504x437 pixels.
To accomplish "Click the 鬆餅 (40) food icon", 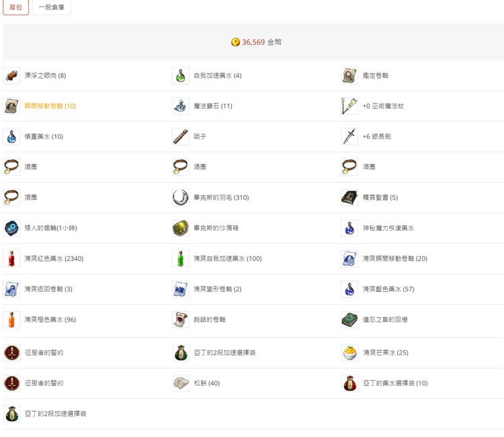I will [181, 383].
